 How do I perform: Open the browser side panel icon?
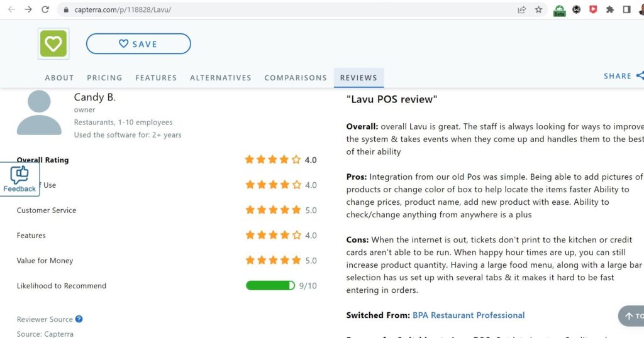coord(626,9)
